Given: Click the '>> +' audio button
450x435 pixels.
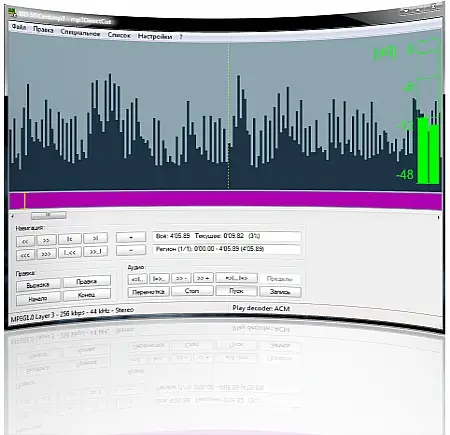Looking at the screenshot, I should [x=203, y=278].
